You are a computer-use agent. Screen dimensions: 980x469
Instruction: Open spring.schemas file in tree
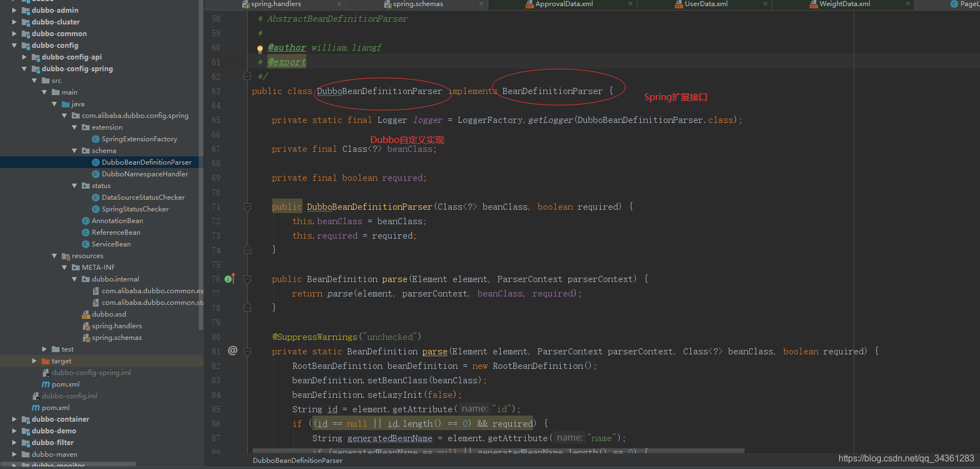[x=117, y=338]
